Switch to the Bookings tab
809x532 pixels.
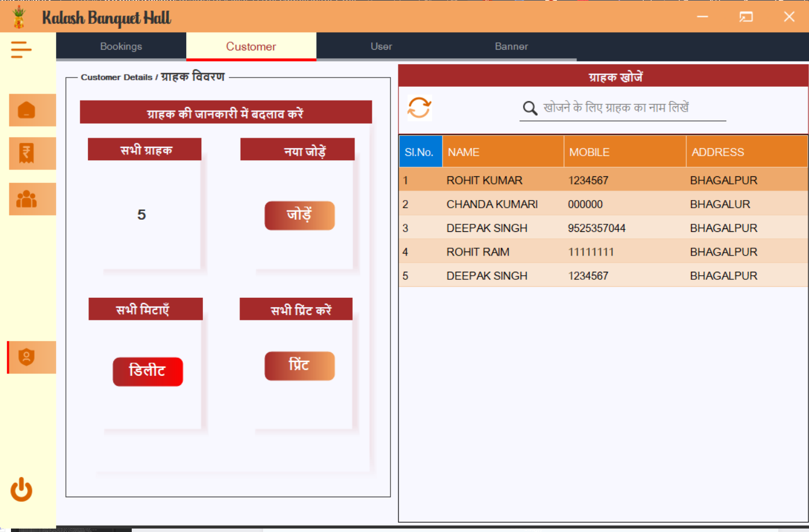click(120, 46)
